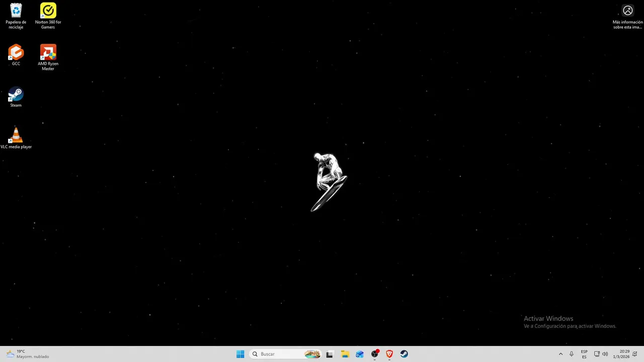644x362 pixels.
Task: Open the volume speaker tray icon
Action: [605, 354]
